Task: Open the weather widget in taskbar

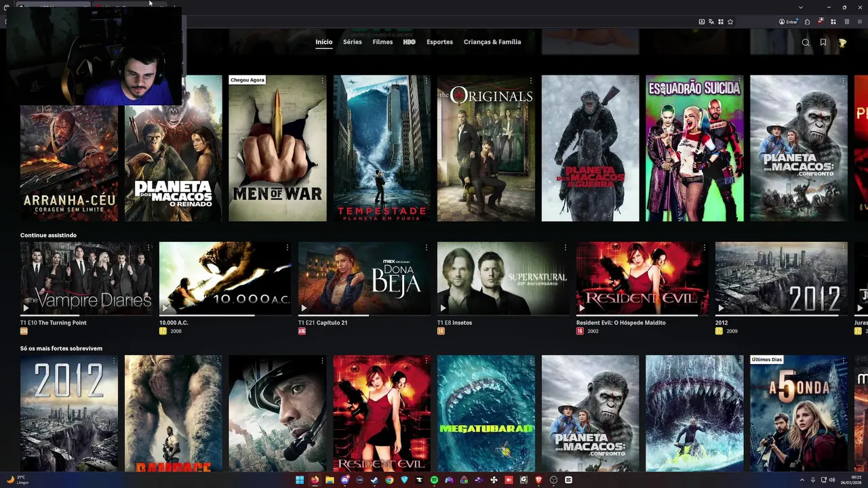Action: tap(18, 480)
